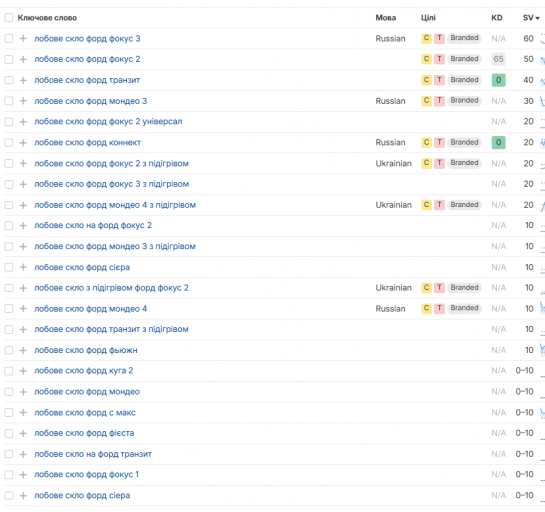Click the Ключове слово column header
This screenshot has width=545, height=512.
[x=47, y=18]
